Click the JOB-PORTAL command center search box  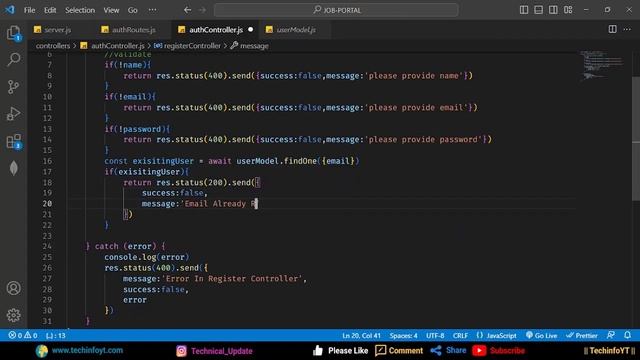[336, 10]
